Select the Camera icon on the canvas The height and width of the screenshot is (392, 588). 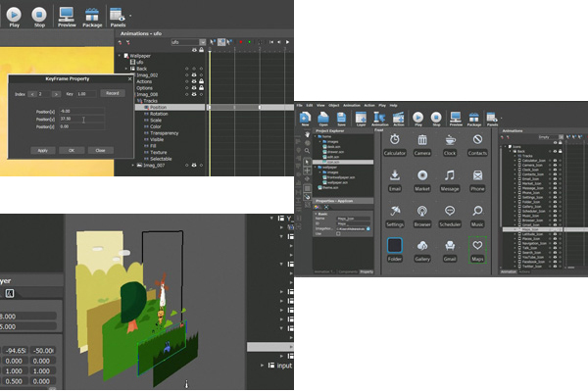click(x=422, y=143)
